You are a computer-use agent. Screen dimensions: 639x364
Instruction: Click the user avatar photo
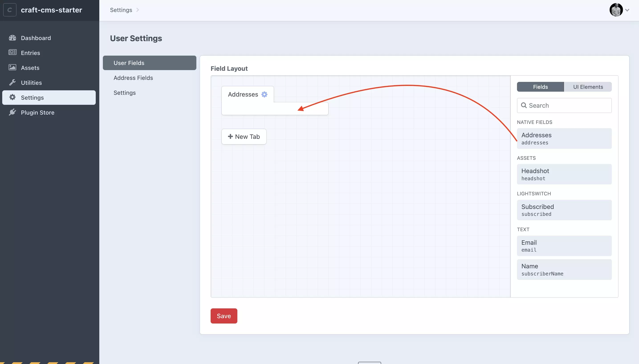(x=616, y=10)
